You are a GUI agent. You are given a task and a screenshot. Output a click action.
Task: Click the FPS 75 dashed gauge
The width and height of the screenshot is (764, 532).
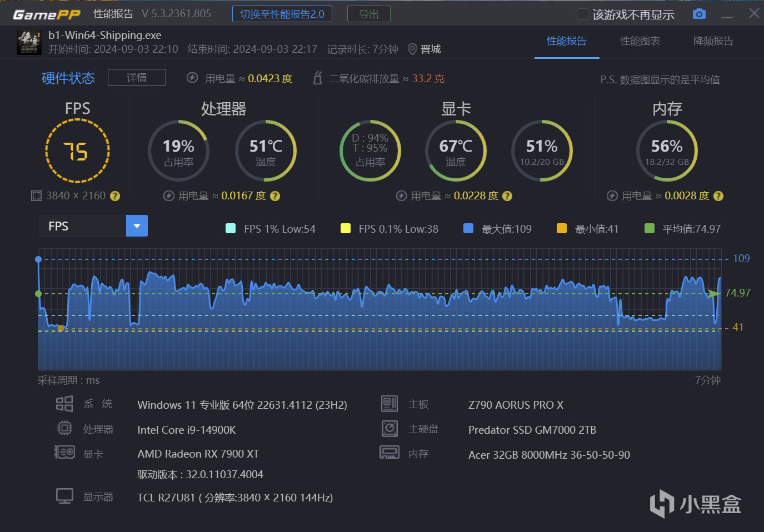pyautogui.click(x=77, y=151)
